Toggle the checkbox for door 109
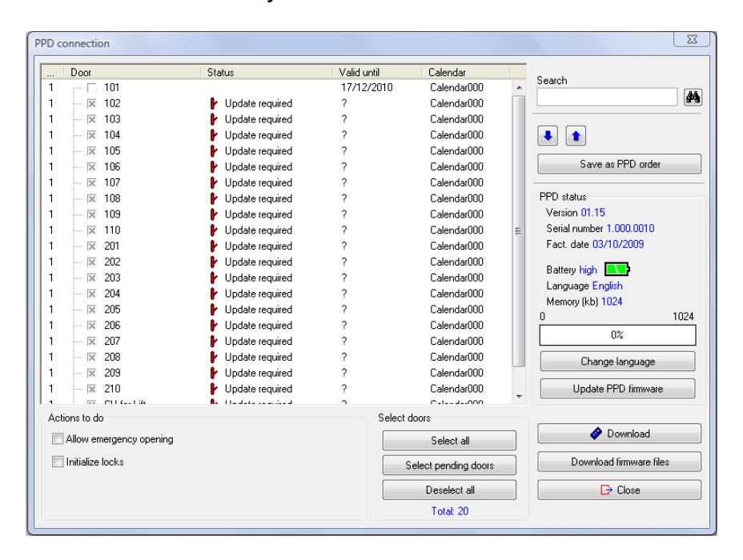The image size is (743, 560). (92, 214)
